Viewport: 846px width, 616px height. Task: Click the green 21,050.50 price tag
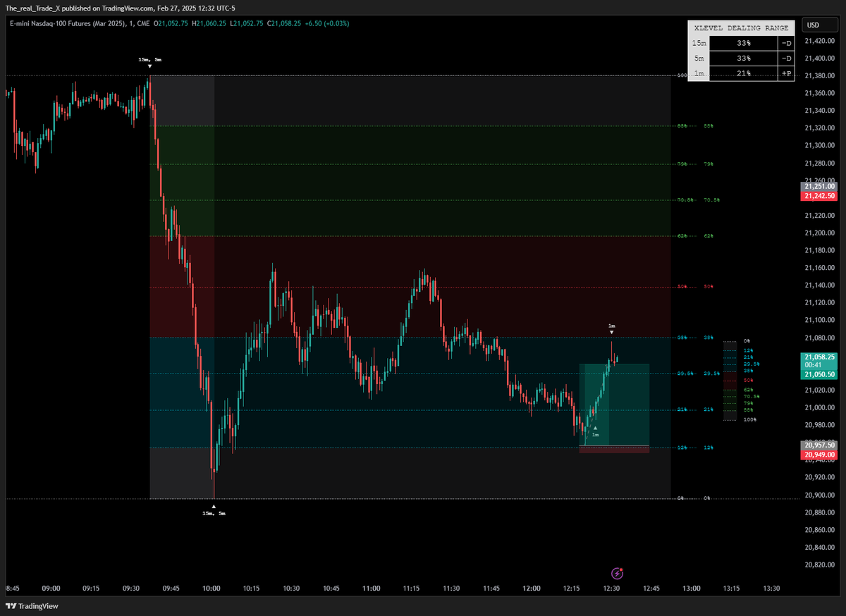(819, 375)
